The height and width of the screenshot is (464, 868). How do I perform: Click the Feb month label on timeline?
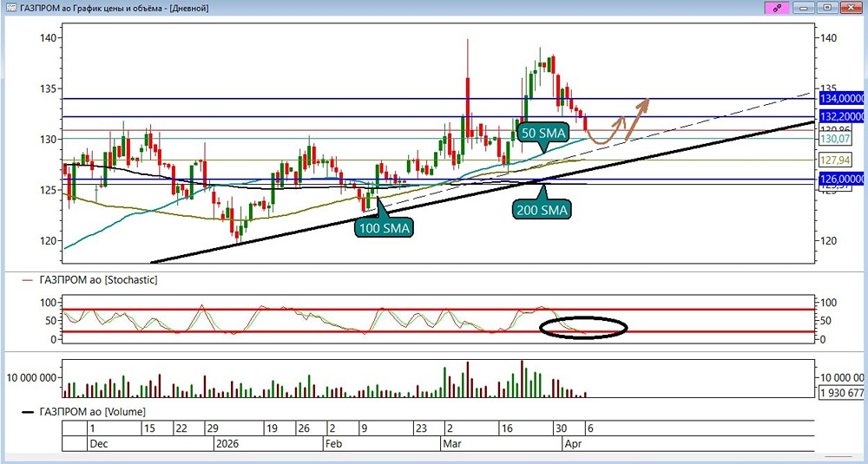click(x=334, y=443)
